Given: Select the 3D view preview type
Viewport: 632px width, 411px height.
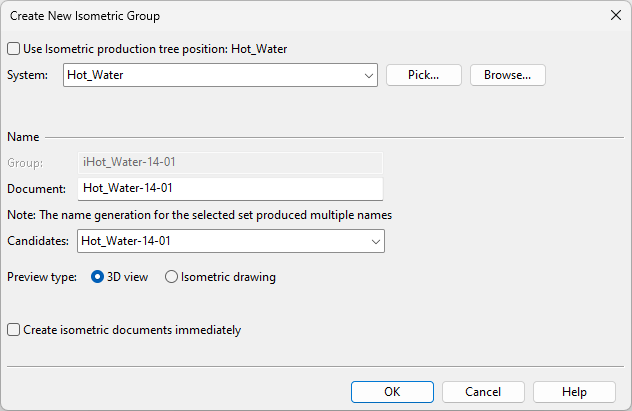Looking at the screenshot, I should point(98,277).
